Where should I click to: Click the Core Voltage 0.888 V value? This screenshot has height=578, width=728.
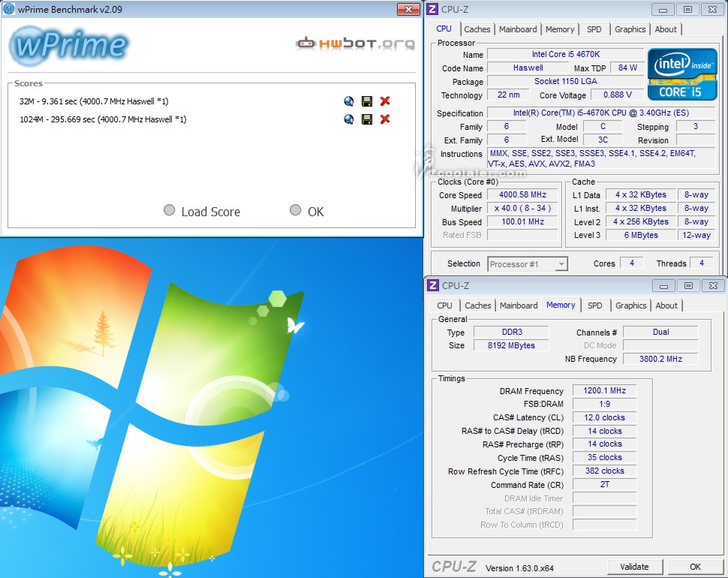click(x=618, y=95)
